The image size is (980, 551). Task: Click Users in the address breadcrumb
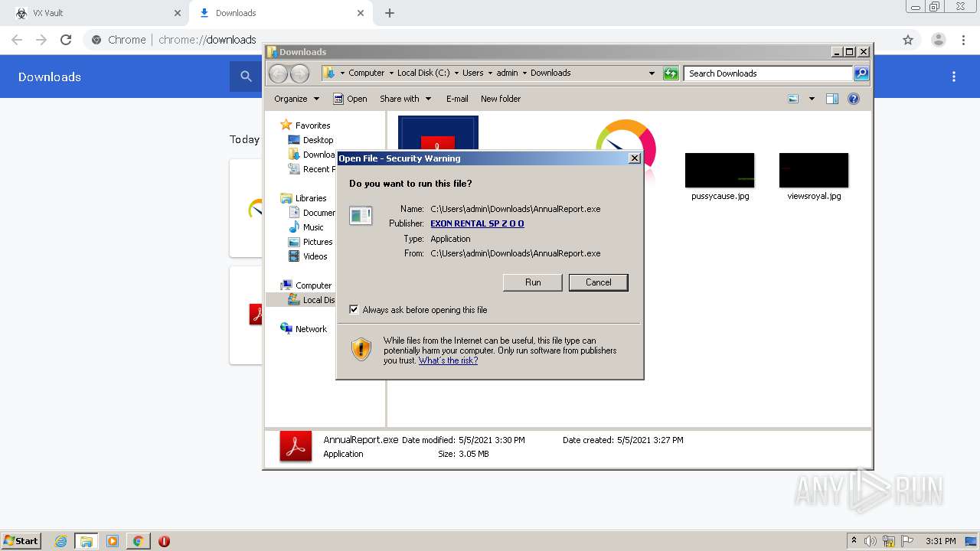click(472, 73)
